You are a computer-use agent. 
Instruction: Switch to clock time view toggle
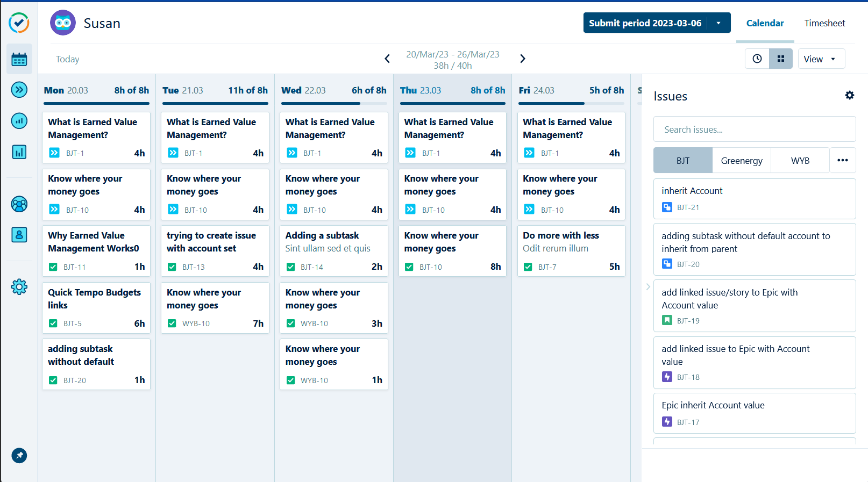click(757, 59)
